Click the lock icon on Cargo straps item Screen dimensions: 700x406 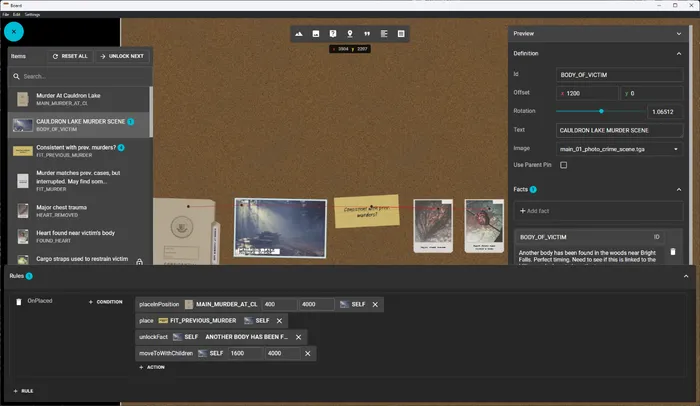[x=139, y=262]
